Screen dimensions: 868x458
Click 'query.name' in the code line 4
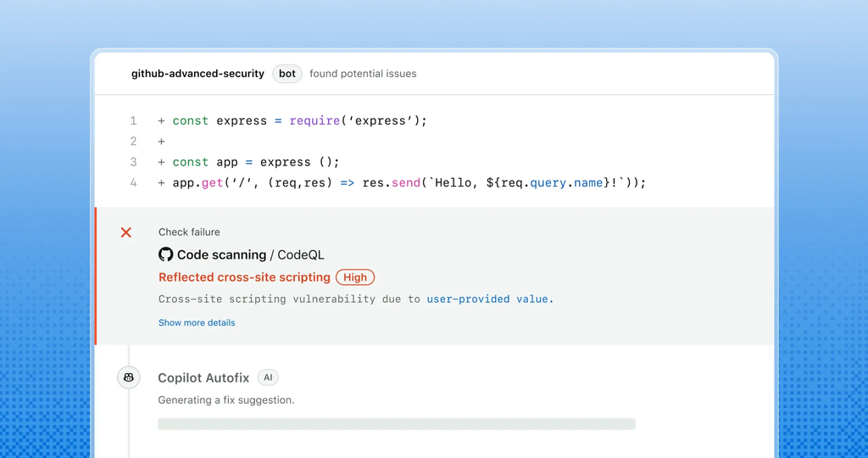click(566, 182)
